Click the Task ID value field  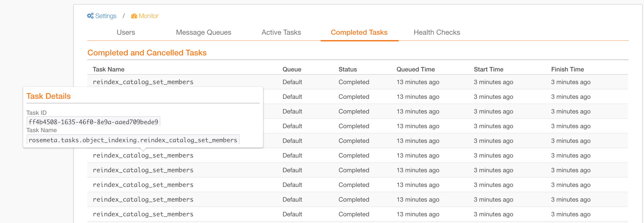click(x=93, y=122)
